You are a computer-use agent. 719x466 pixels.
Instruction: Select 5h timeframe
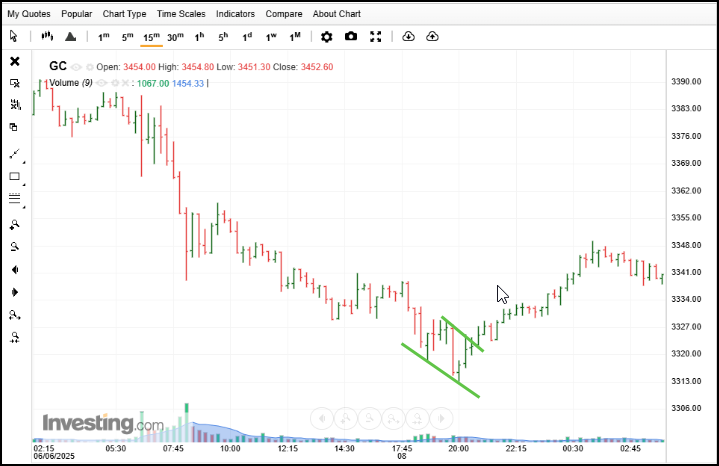(223, 37)
